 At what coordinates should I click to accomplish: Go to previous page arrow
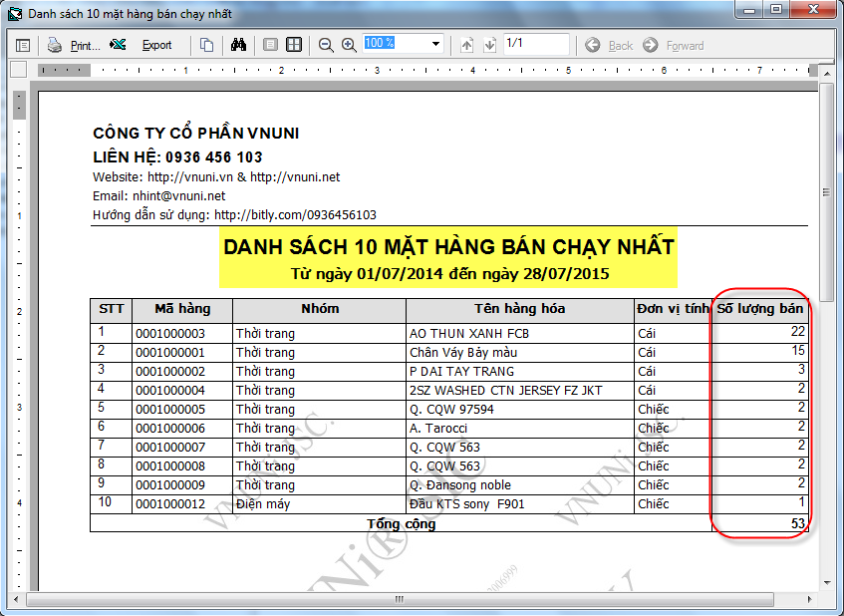(x=467, y=45)
